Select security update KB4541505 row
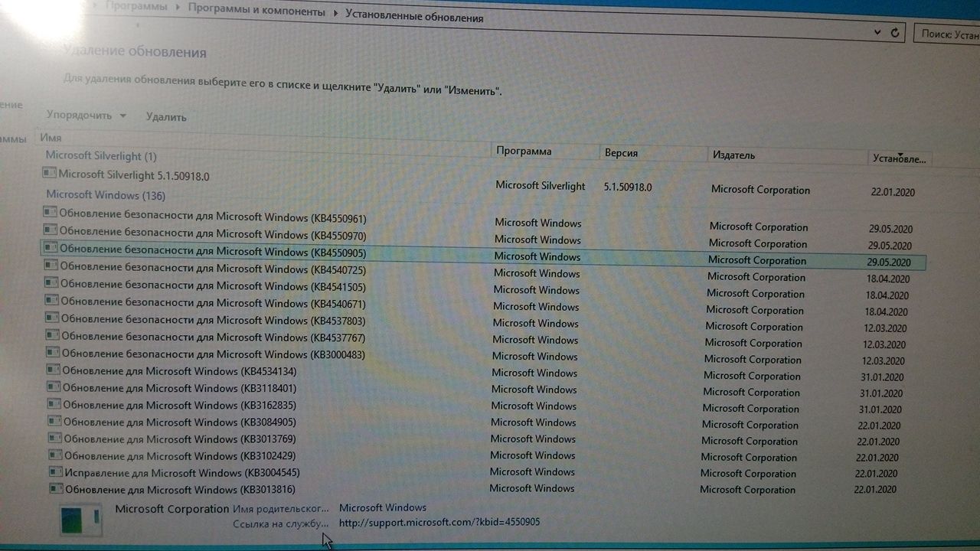The height and width of the screenshot is (551, 980). [482, 289]
